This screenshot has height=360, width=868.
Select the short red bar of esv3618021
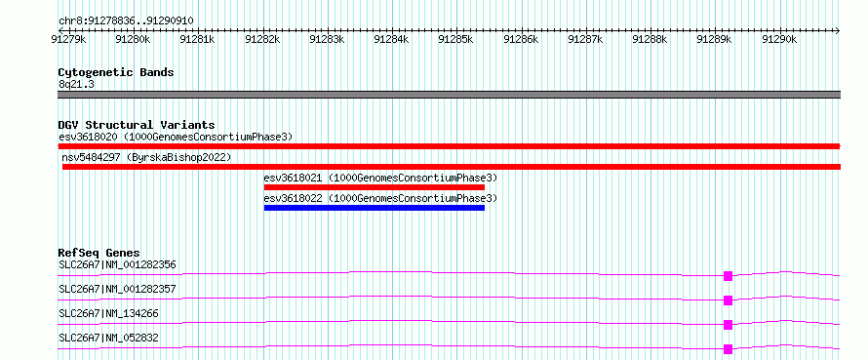pyautogui.click(x=375, y=187)
